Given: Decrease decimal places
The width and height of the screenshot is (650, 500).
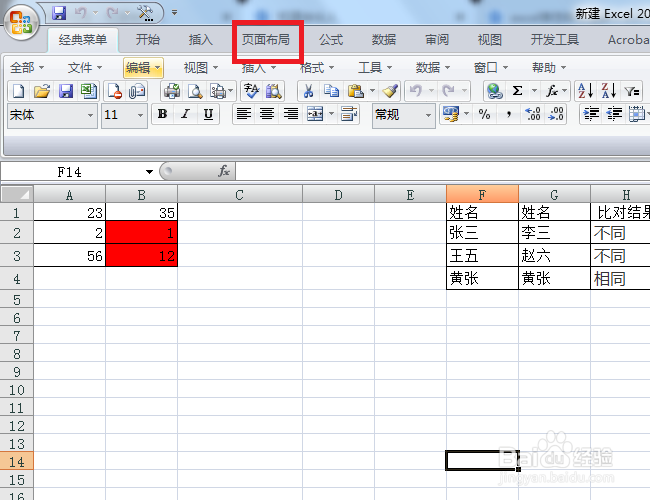Looking at the screenshot, I should (x=555, y=114).
